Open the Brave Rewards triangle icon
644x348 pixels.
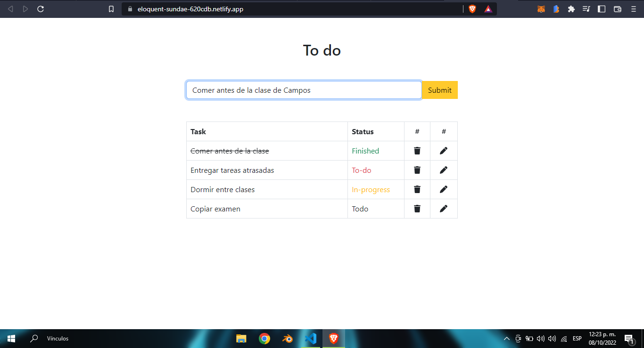(488, 8)
